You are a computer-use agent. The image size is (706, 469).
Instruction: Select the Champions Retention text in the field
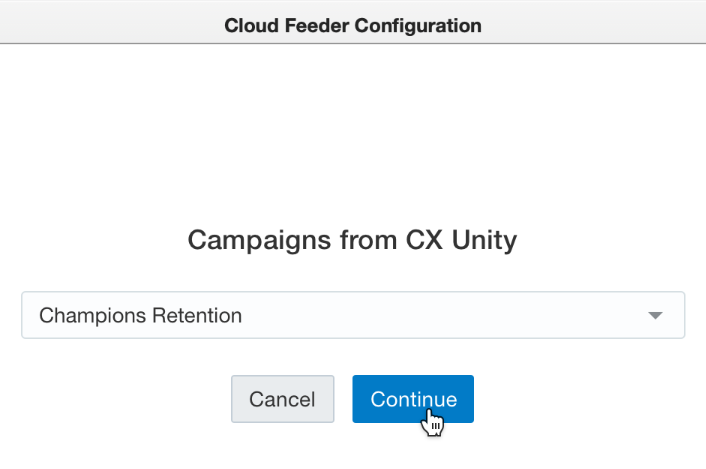[x=140, y=316]
